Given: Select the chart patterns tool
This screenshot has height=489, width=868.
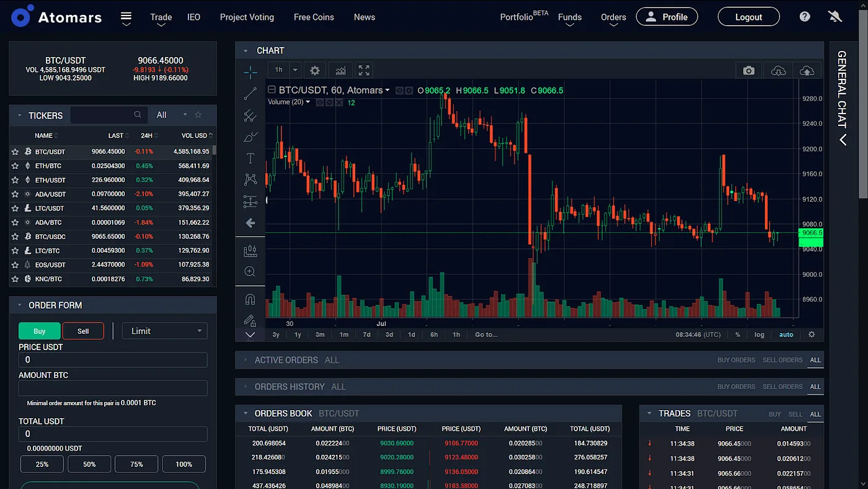Looking at the screenshot, I should click(x=250, y=179).
